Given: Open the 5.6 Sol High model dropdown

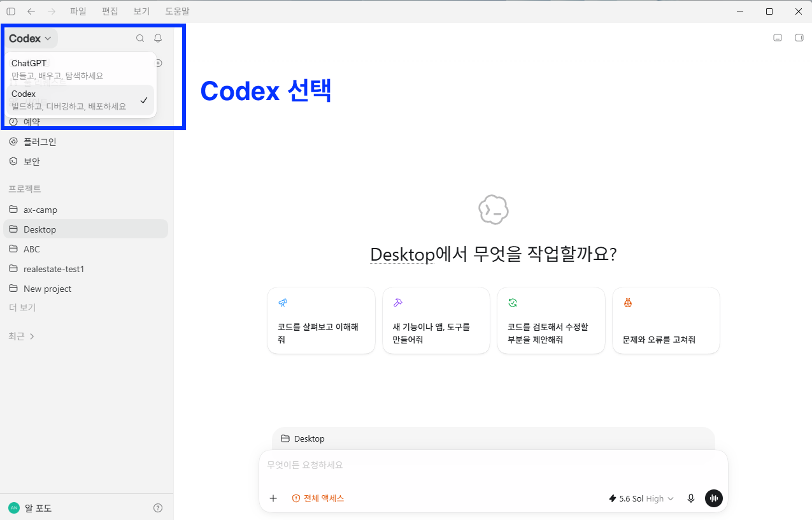Looking at the screenshot, I should pos(641,498).
